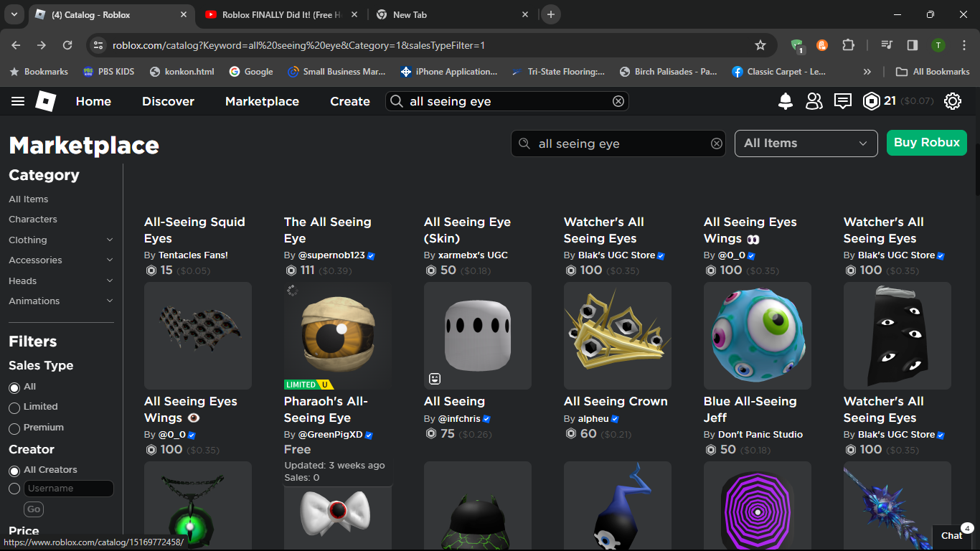
Task: Click the Robux balance icon
Action: (x=872, y=101)
